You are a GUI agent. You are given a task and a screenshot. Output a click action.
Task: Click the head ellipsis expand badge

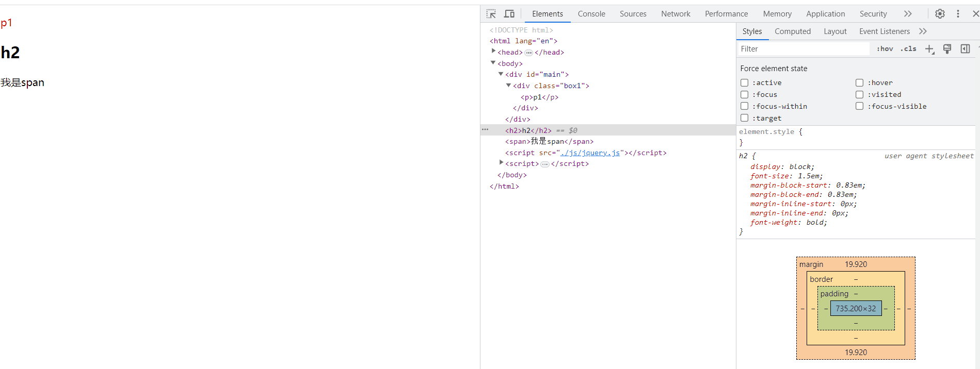[x=529, y=53]
